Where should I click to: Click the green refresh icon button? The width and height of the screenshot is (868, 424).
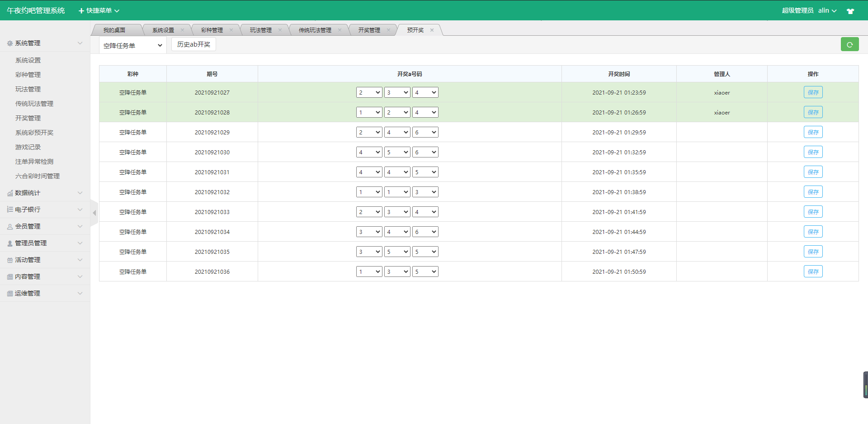(849, 44)
